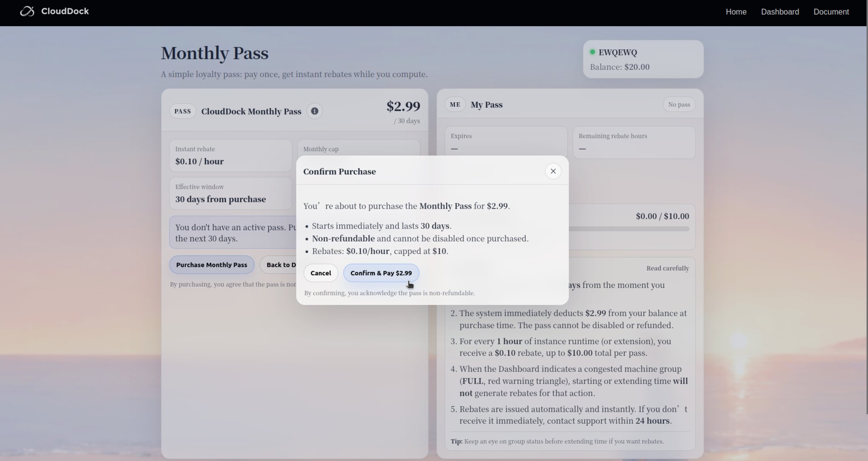Screen dimensions: 868x461
Task: Click the No pass status pill
Action: (x=679, y=104)
